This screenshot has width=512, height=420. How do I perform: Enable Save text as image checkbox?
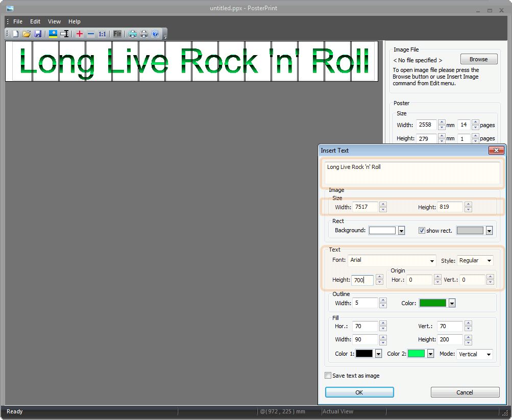(x=328, y=375)
